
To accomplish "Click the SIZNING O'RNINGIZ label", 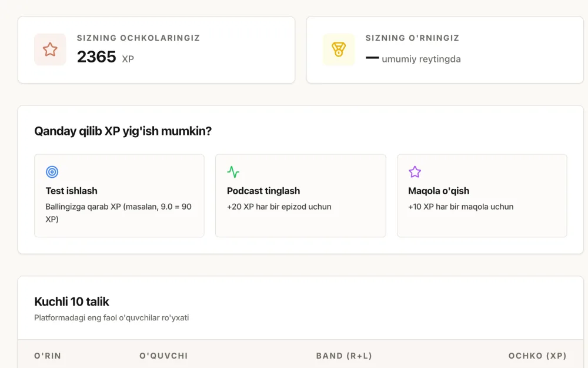I will click(x=413, y=38).
